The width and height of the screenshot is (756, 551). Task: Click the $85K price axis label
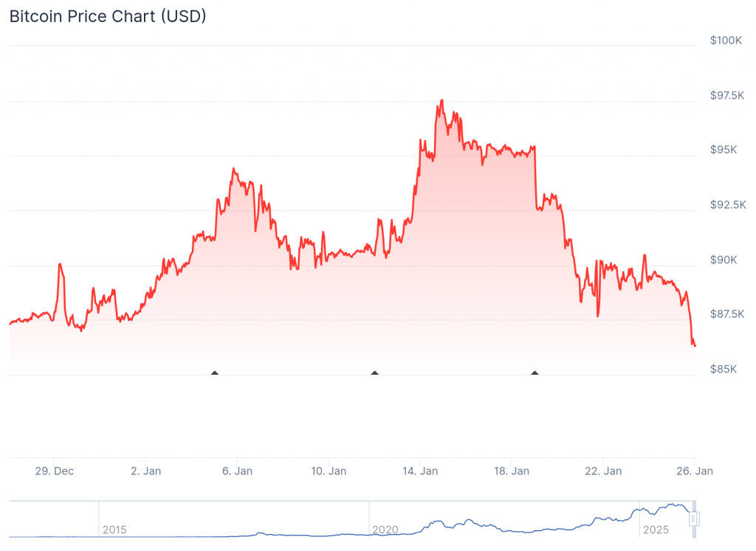click(x=725, y=369)
